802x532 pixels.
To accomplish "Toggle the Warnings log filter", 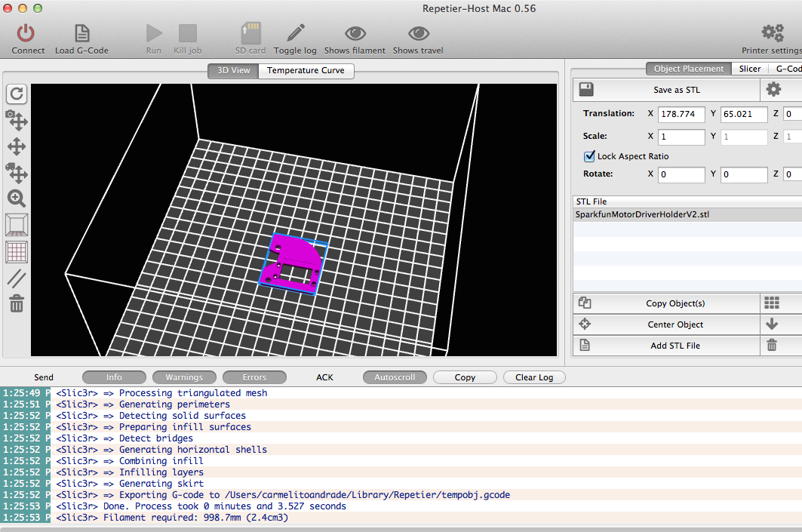I will pyautogui.click(x=184, y=377).
